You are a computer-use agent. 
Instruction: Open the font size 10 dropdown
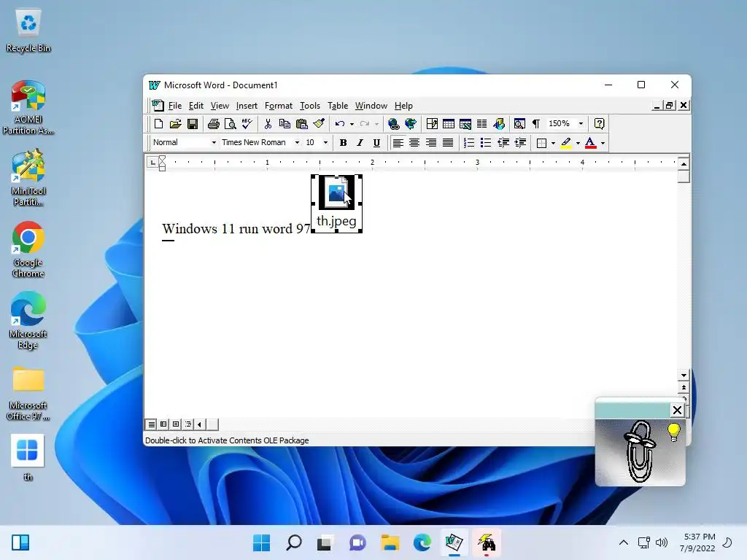(x=326, y=142)
